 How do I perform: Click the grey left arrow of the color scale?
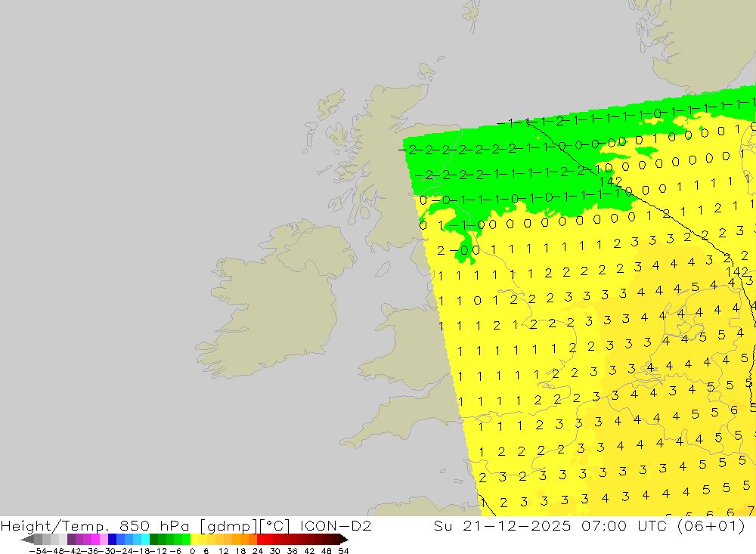[27, 540]
